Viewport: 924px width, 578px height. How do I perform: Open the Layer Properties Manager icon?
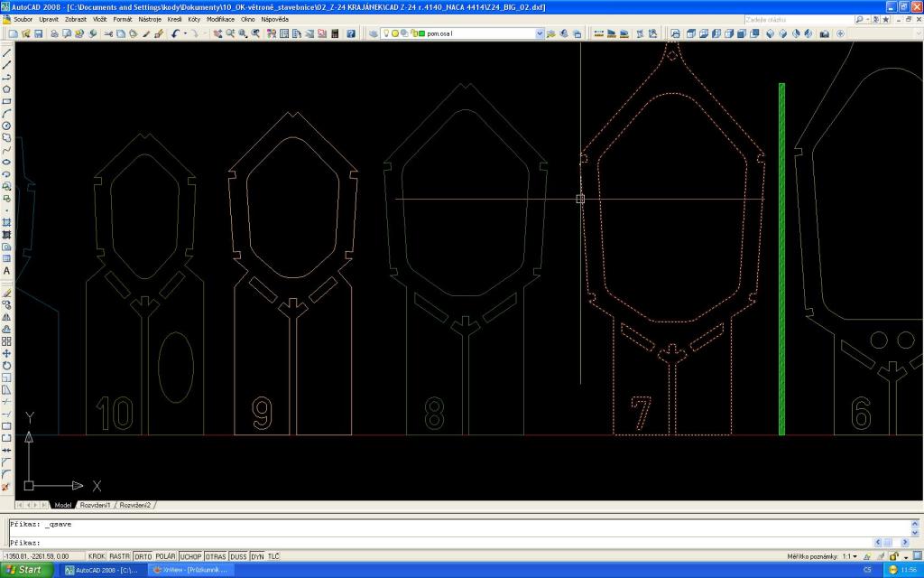pos(374,33)
